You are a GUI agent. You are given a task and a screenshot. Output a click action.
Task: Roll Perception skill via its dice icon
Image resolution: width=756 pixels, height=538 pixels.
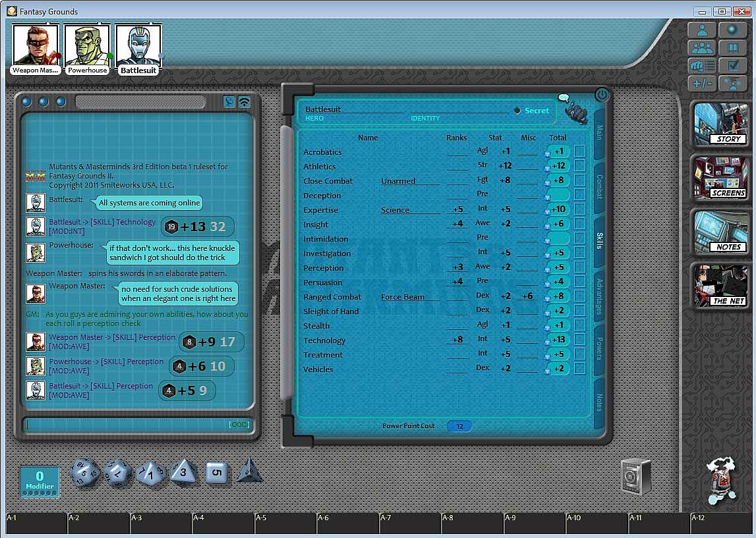pos(548,269)
